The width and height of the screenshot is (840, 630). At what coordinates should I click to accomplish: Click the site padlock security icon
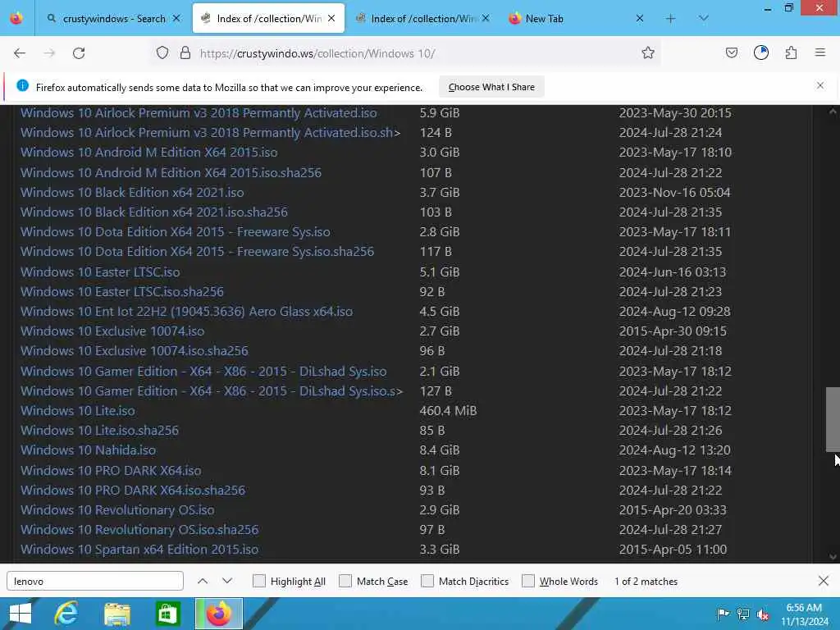click(x=185, y=53)
